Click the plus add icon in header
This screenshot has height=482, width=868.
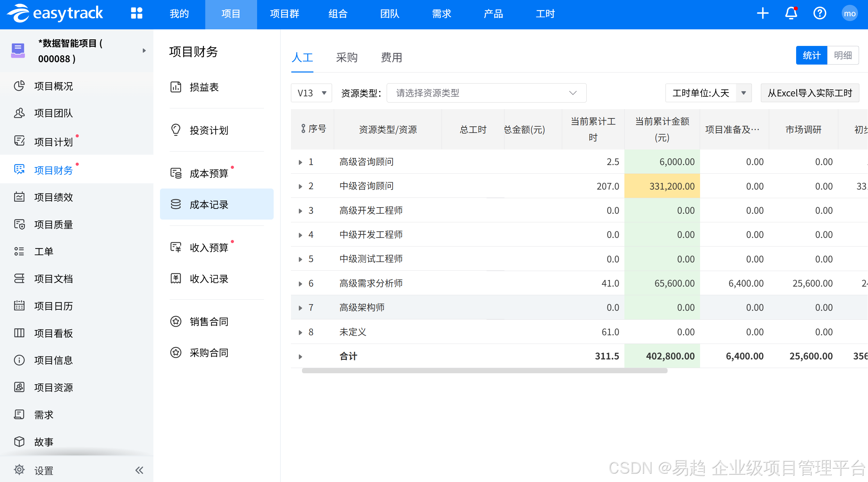click(x=763, y=13)
